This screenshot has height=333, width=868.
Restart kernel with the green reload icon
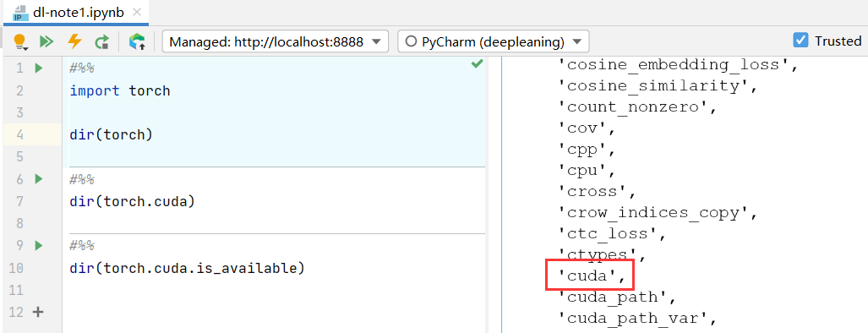tap(101, 41)
